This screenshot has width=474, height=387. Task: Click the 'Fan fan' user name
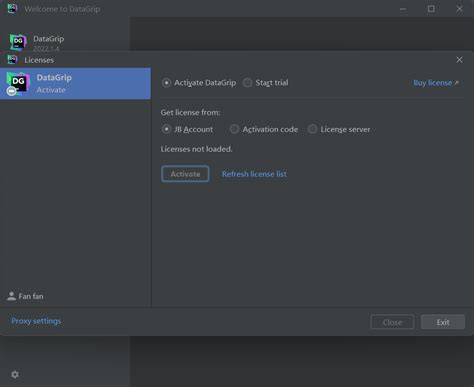click(31, 296)
